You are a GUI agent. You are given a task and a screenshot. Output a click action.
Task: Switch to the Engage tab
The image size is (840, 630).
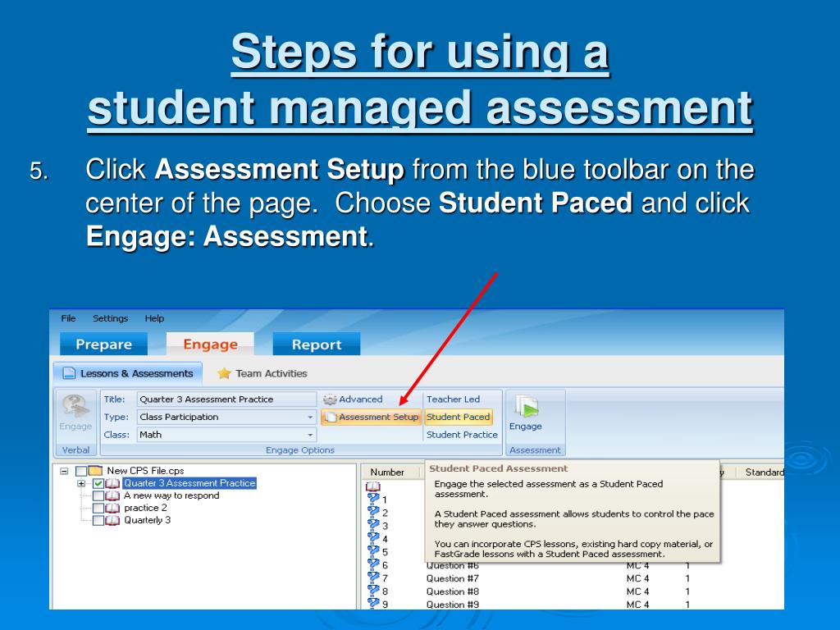[210, 344]
